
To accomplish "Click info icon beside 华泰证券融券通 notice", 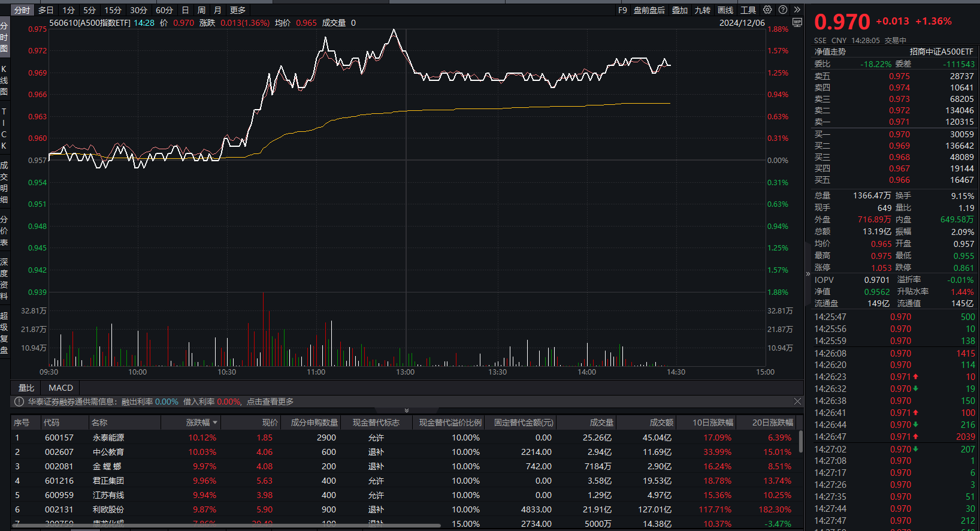I will coord(19,402).
